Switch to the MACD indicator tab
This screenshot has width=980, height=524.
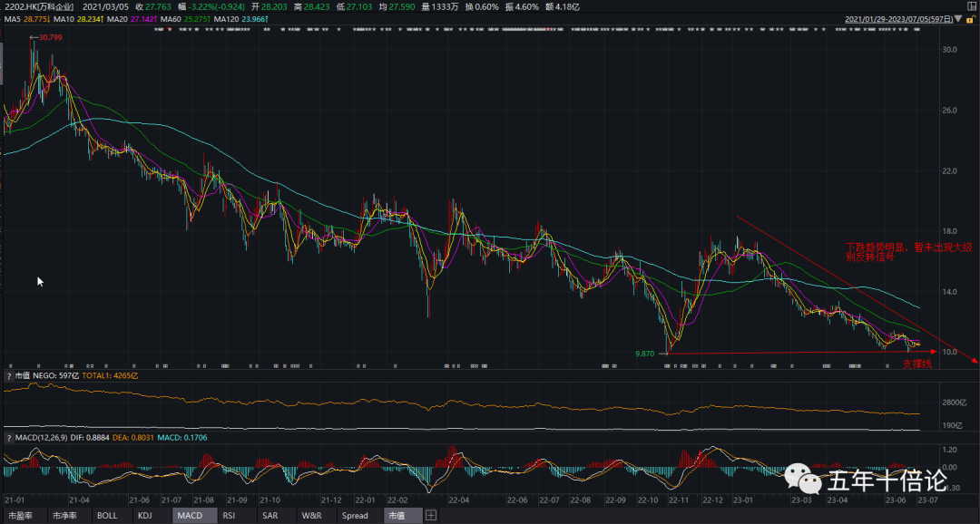[189, 516]
